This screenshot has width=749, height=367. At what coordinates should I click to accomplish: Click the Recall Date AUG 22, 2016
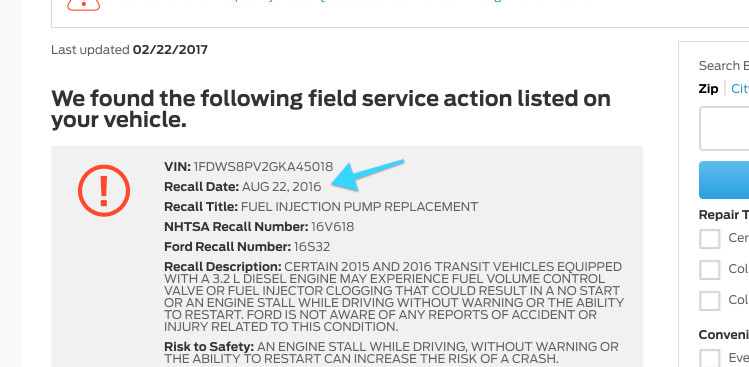[281, 186]
